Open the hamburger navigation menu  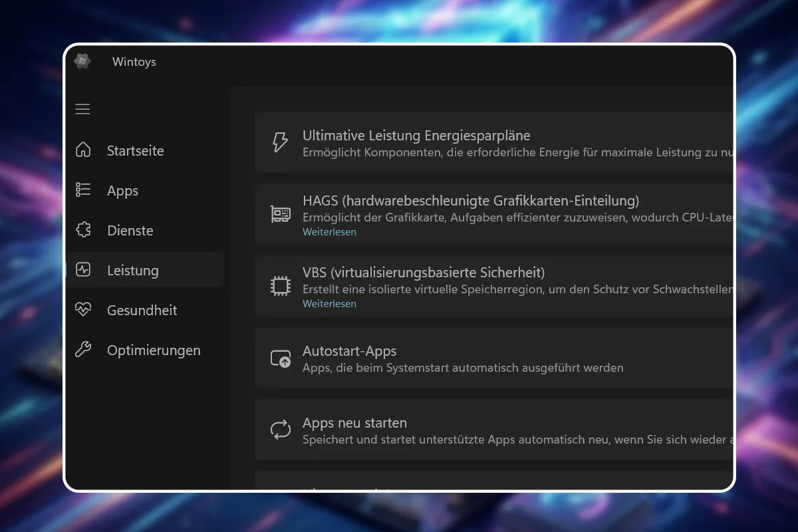(x=82, y=109)
